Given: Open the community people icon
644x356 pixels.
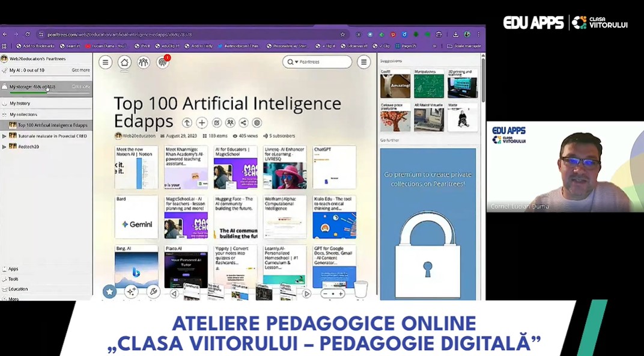Looking at the screenshot, I should 144,63.
